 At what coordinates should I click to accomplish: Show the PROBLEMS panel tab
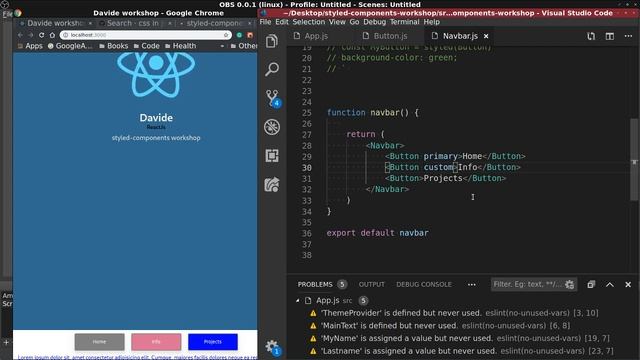tap(315, 284)
